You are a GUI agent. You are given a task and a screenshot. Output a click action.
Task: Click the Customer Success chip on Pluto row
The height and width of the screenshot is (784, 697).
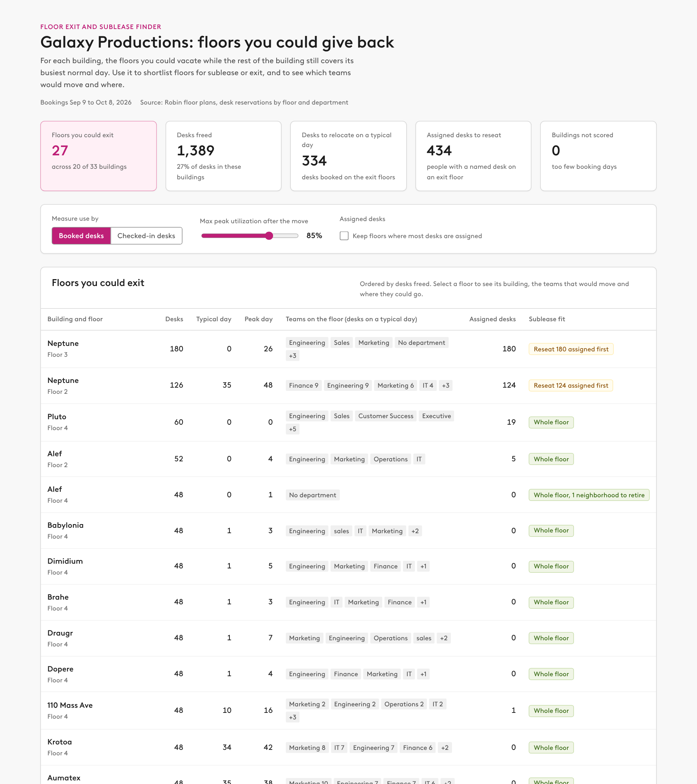coord(386,416)
